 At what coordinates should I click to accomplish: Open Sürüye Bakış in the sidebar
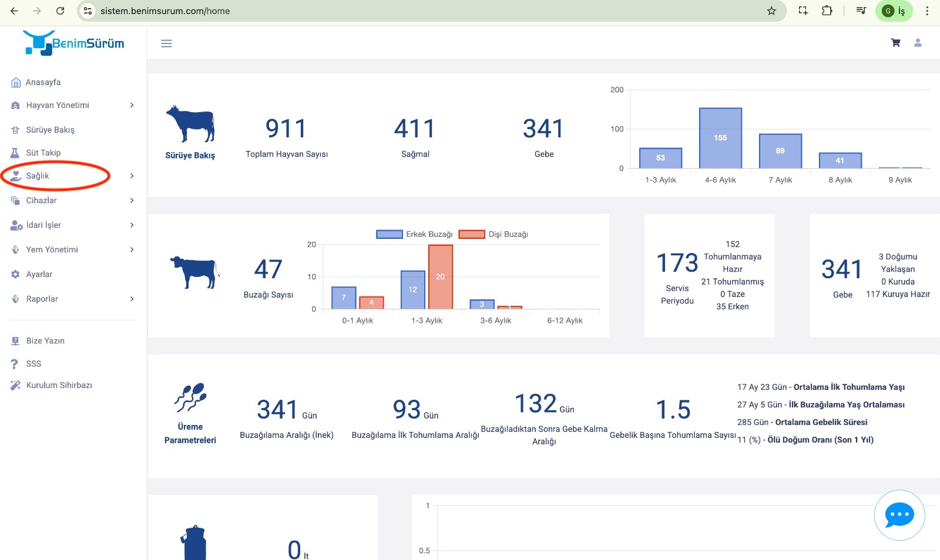click(x=50, y=130)
